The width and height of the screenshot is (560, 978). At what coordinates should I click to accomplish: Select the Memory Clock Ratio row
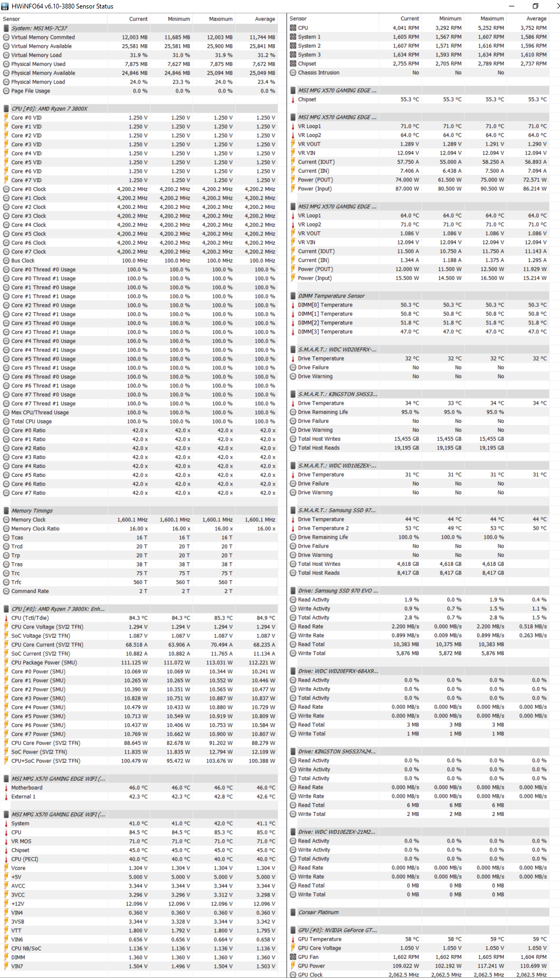pyautogui.click(x=139, y=529)
